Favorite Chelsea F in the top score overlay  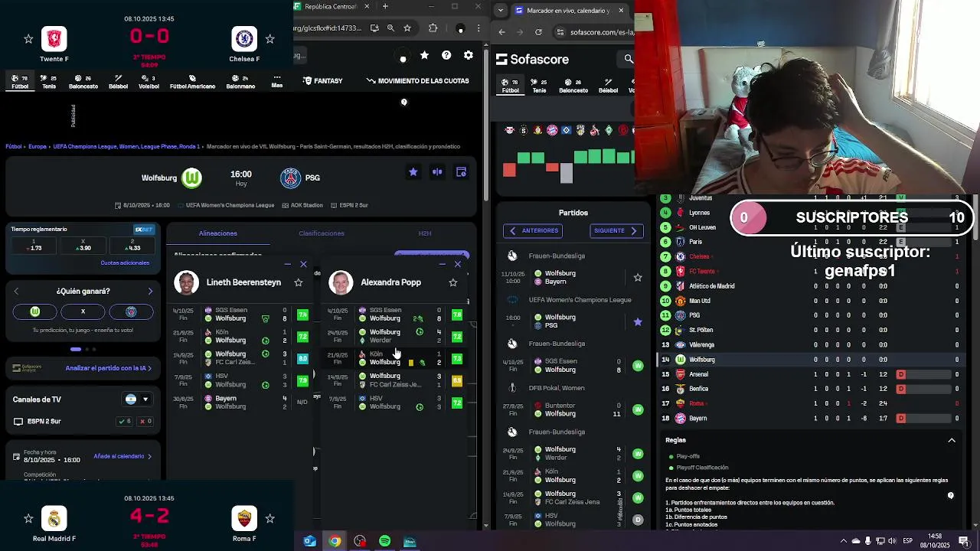point(269,38)
